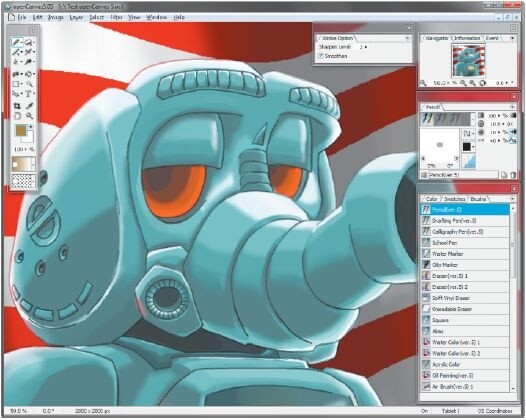Viewport: 526px width, 420px height.
Task: Select the Square brush entry
Action: 465,320
